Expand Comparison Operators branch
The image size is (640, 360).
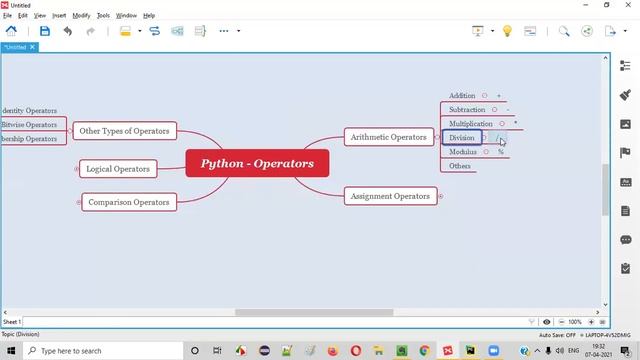click(78, 202)
